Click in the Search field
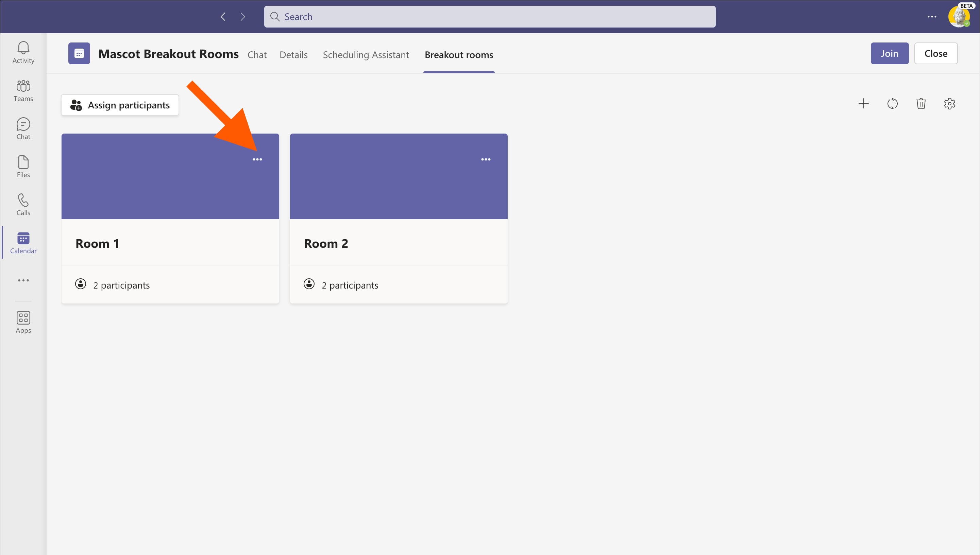980x555 pixels. (x=490, y=17)
